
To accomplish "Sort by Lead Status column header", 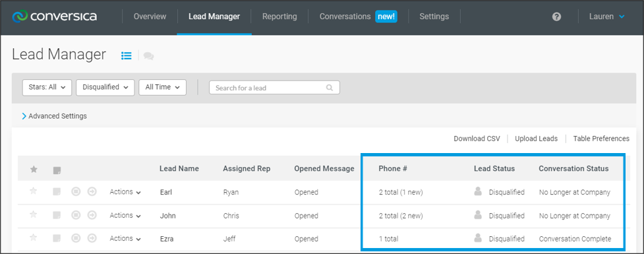I will (x=494, y=168).
